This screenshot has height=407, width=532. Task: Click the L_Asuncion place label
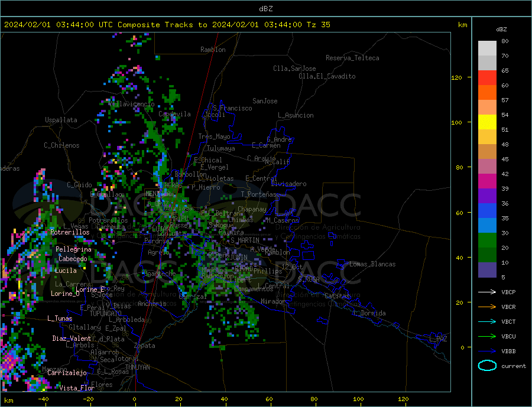pos(296,115)
